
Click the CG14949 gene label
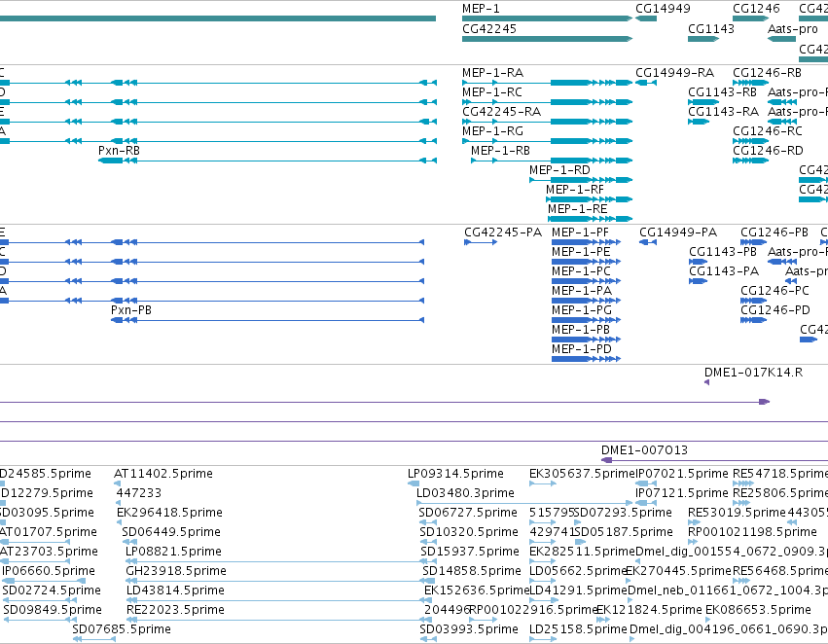coord(663,9)
